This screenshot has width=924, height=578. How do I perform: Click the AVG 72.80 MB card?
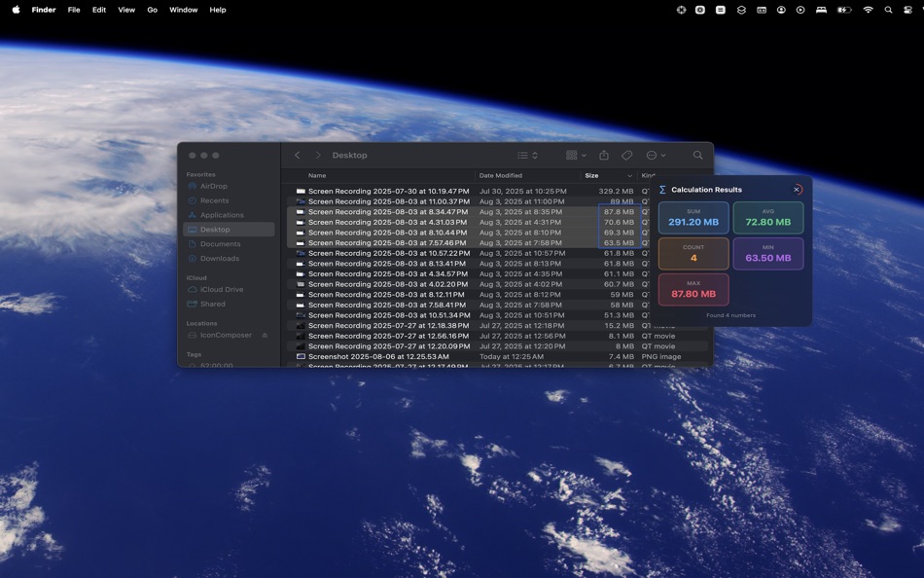click(767, 218)
